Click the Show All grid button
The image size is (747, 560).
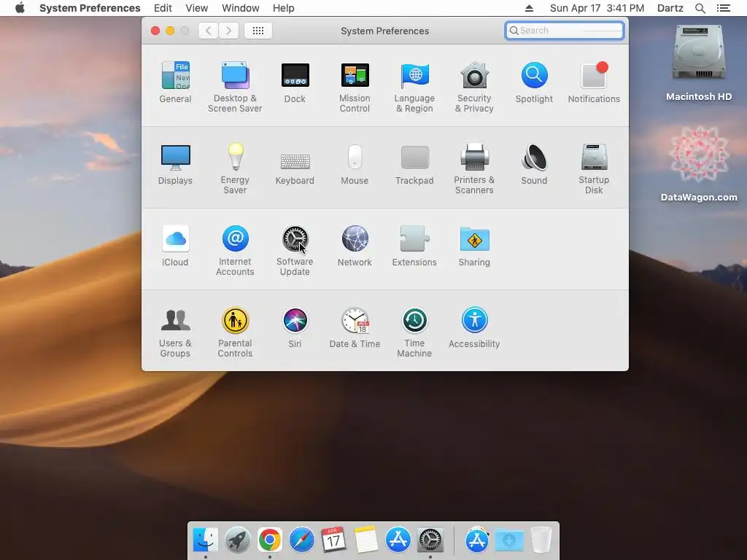point(258,31)
